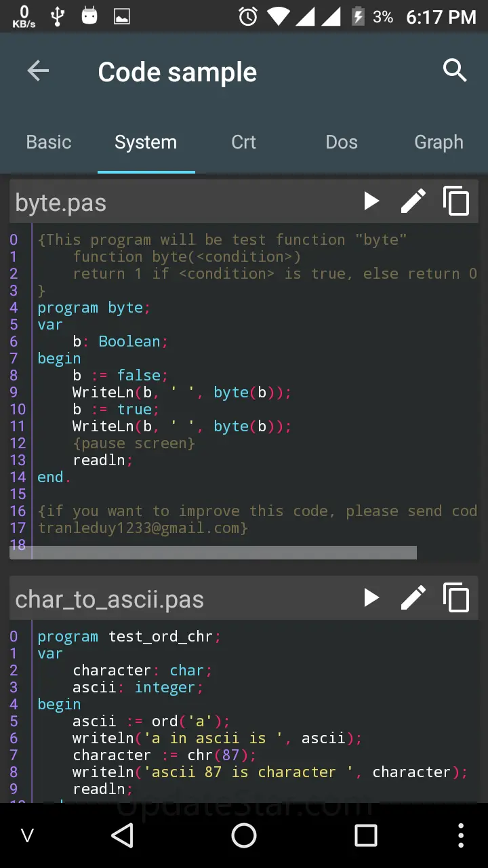
Task: Open the Graph tab
Action: [x=439, y=142]
